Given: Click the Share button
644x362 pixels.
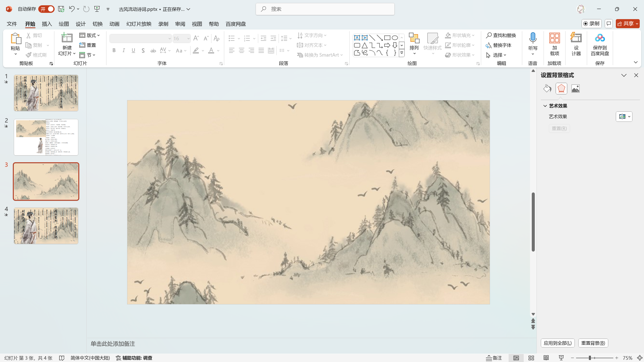Looking at the screenshot, I should pyautogui.click(x=627, y=24).
